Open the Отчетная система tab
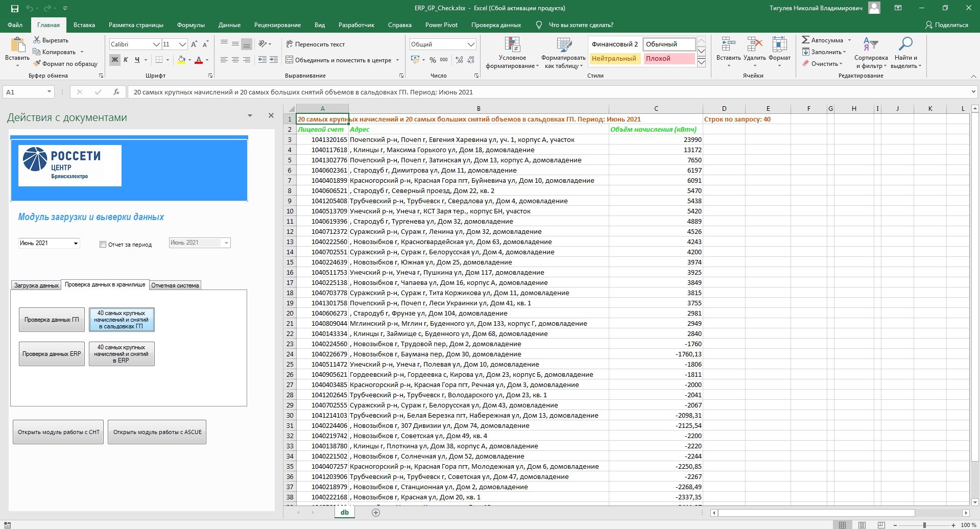The width and height of the screenshot is (980, 529). [x=175, y=285]
